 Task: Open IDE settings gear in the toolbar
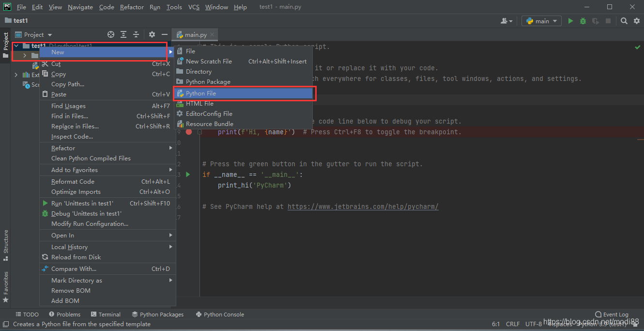click(636, 21)
